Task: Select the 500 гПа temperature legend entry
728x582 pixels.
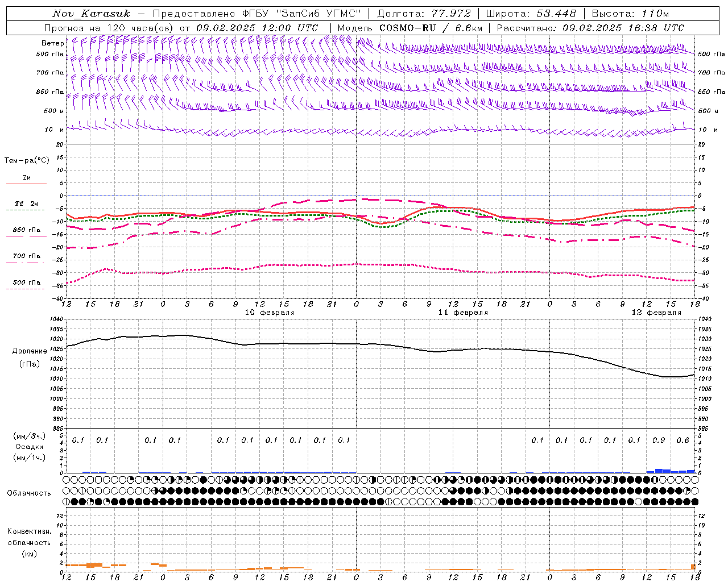Action: click(27, 282)
